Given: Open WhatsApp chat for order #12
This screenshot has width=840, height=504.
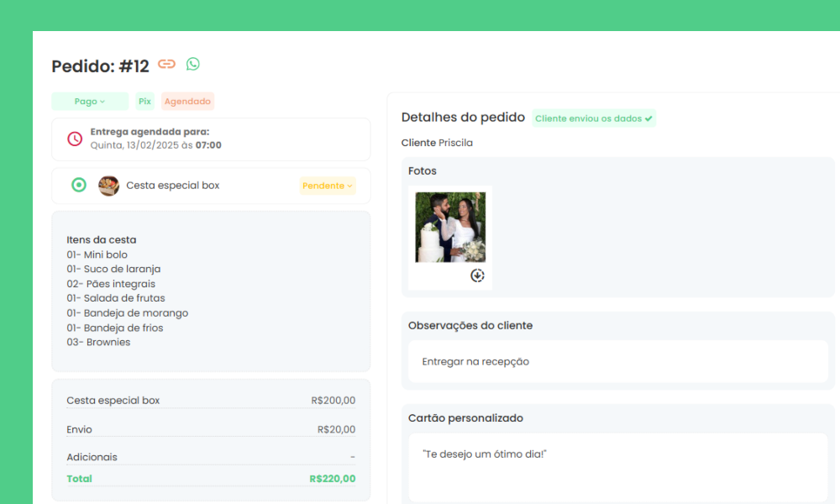Looking at the screenshot, I should [193, 65].
